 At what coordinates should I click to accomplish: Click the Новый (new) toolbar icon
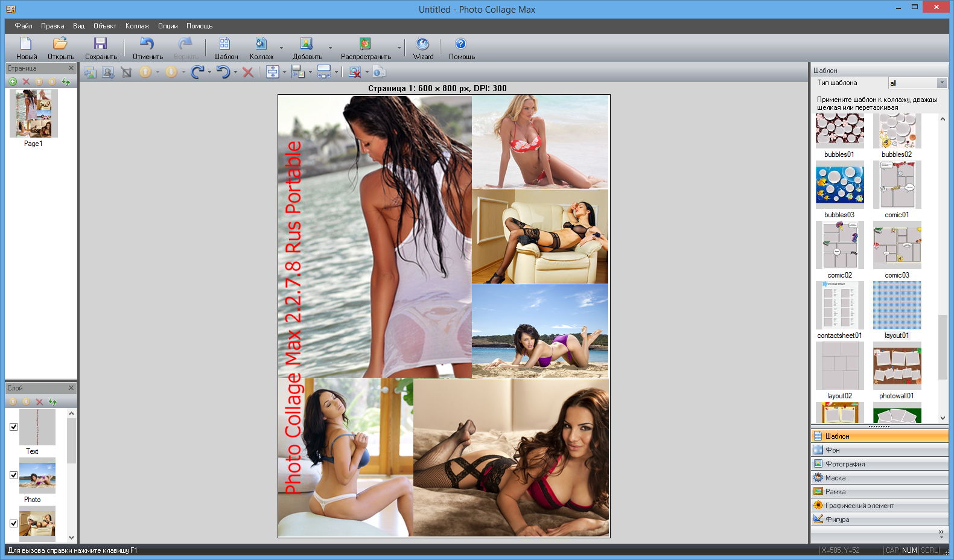pos(26,43)
